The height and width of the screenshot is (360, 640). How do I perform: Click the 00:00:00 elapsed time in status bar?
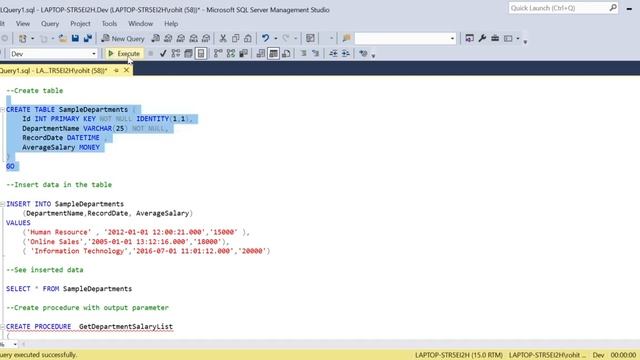[x=623, y=355]
